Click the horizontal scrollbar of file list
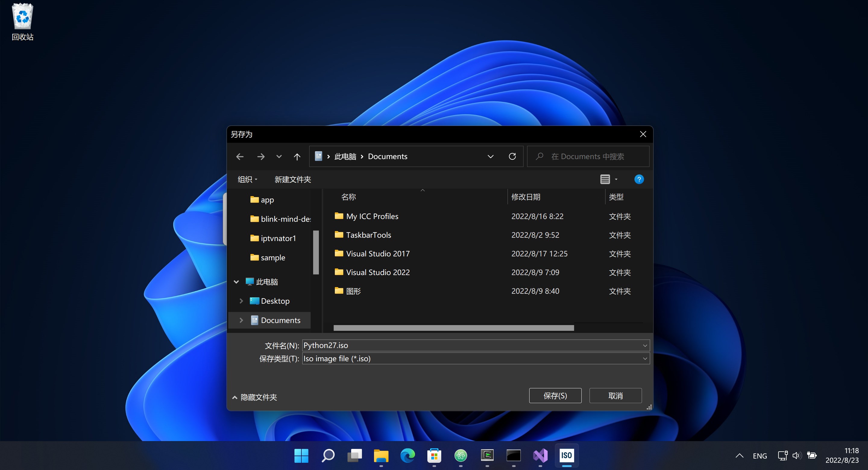The height and width of the screenshot is (470, 868). [453, 328]
